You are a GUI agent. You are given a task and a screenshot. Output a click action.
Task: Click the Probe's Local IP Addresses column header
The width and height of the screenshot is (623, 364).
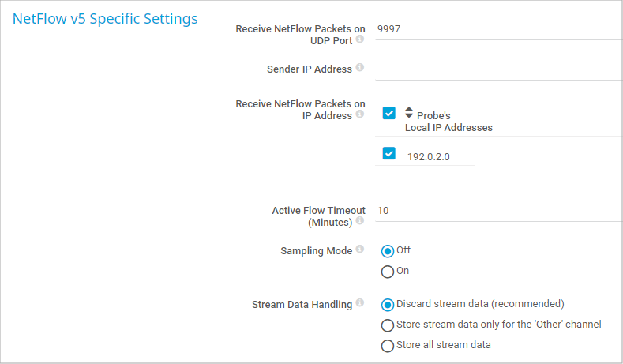click(448, 122)
